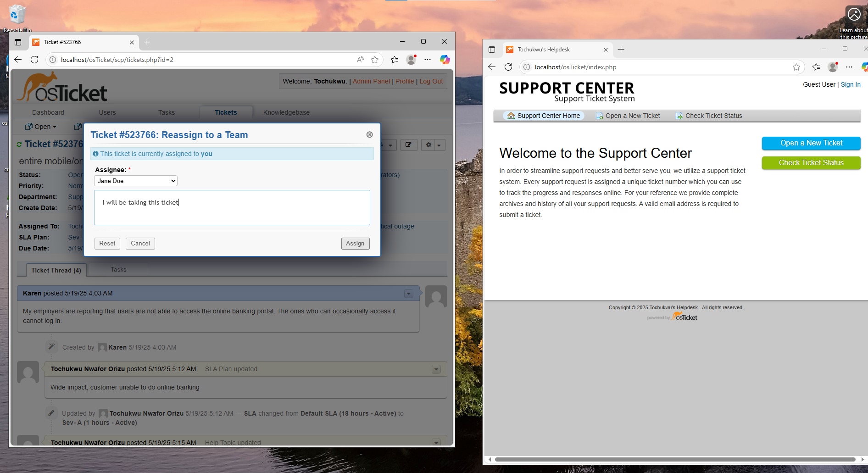Open a new tab next to Tochukwu's Helpdesk
The width and height of the screenshot is (868, 473).
621,50
